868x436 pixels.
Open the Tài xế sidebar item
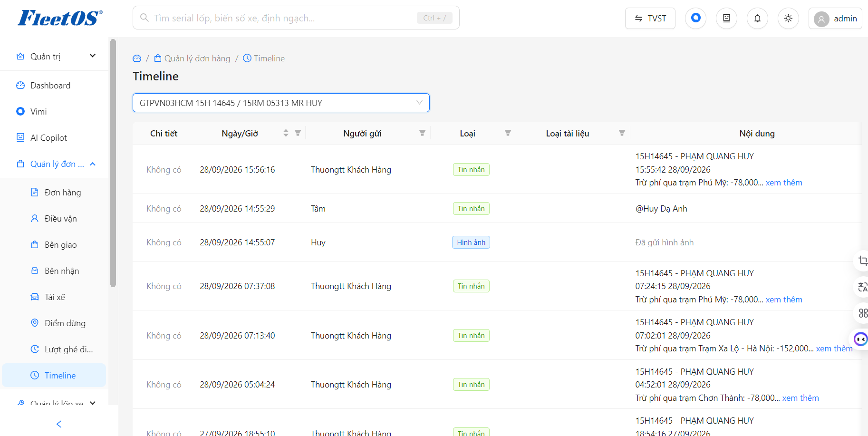point(54,297)
